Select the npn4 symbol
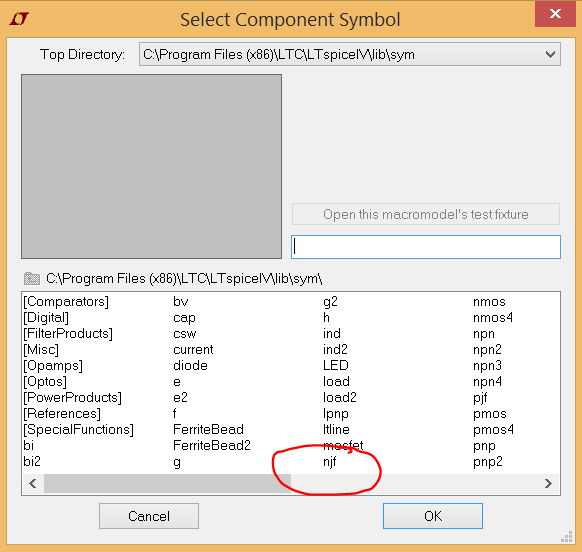582x552 pixels. coord(487,382)
